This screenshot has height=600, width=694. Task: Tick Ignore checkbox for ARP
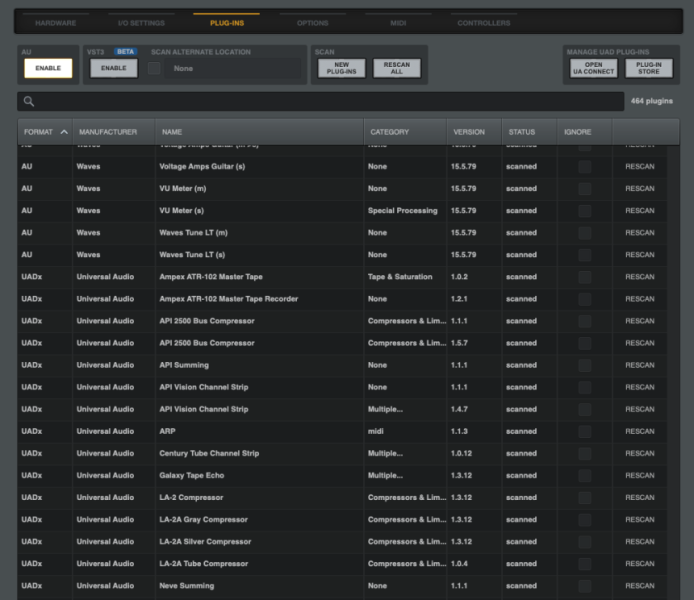tap(585, 431)
